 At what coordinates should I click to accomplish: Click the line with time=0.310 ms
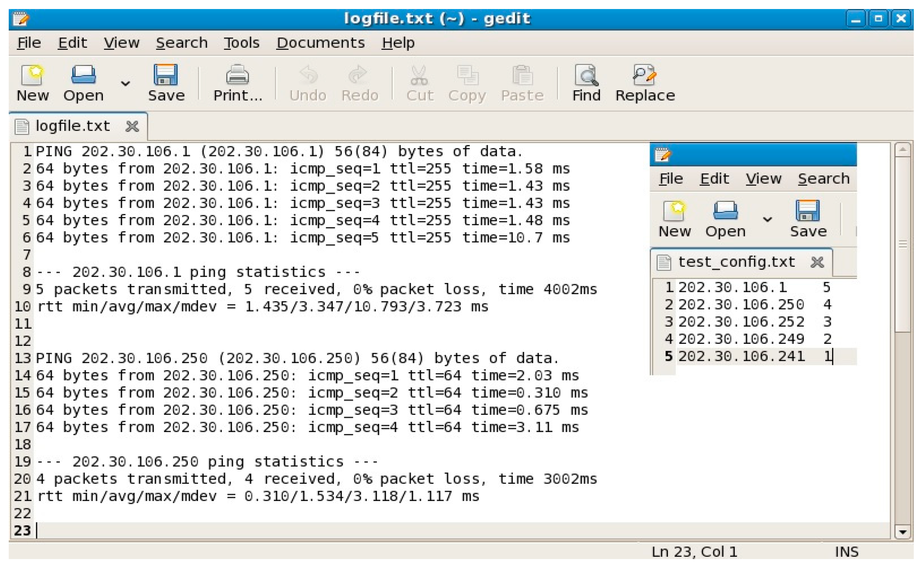coord(312,393)
